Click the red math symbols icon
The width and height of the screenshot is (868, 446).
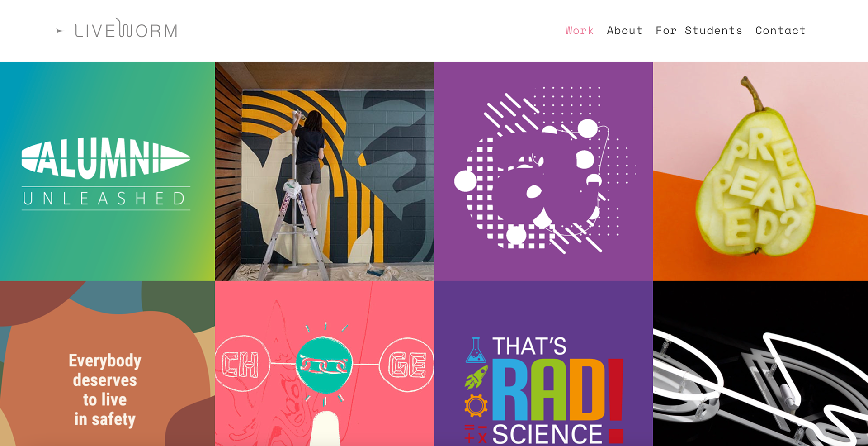pos(476,433)
